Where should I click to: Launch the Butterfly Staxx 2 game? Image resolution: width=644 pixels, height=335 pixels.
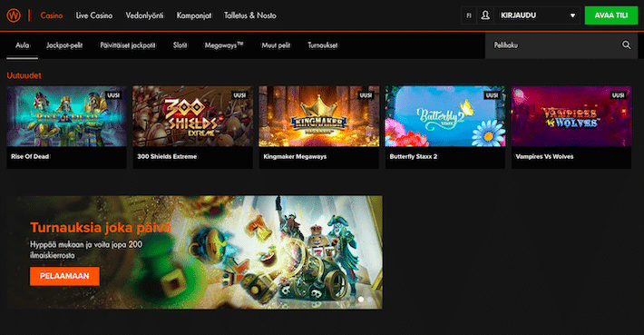444,127
